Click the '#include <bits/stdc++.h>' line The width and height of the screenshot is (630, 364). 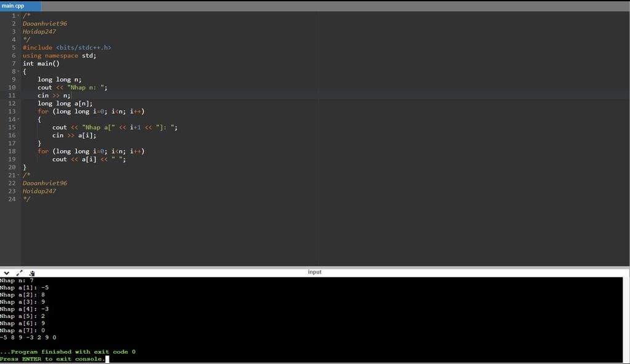[66, 47]
